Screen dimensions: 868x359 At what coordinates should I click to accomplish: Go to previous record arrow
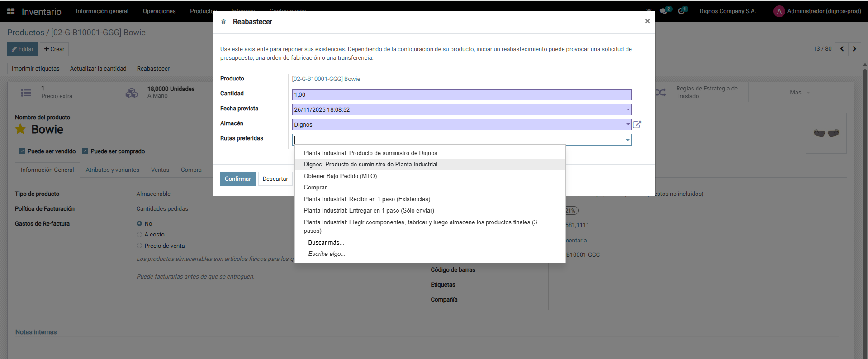click(842, 49)
